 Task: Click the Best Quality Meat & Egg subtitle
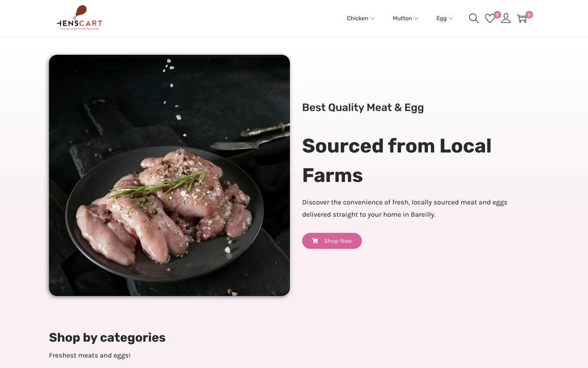[x=363, y=108]
